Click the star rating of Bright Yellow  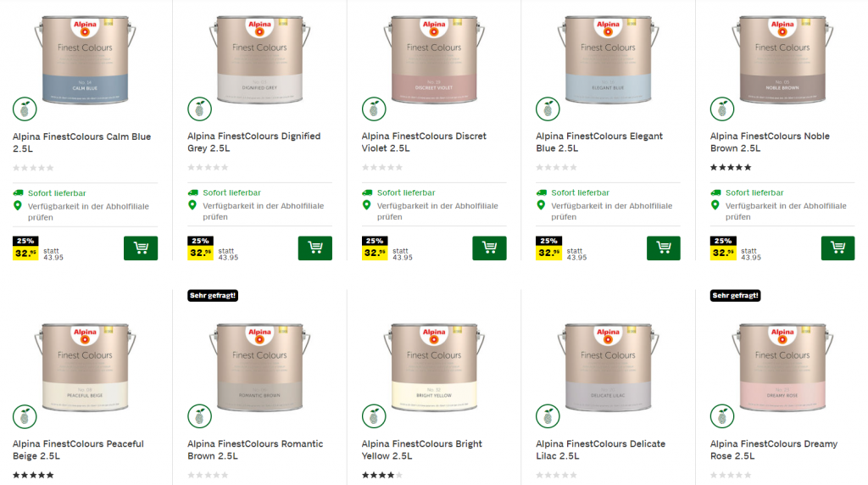[x=382, y=476]
